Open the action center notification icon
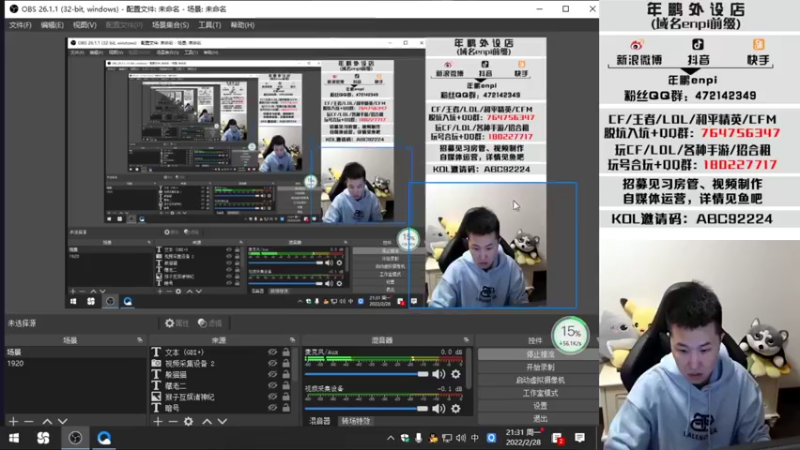Image resolution: width=800 pixels, height=450 pixels. pos(580,438)
